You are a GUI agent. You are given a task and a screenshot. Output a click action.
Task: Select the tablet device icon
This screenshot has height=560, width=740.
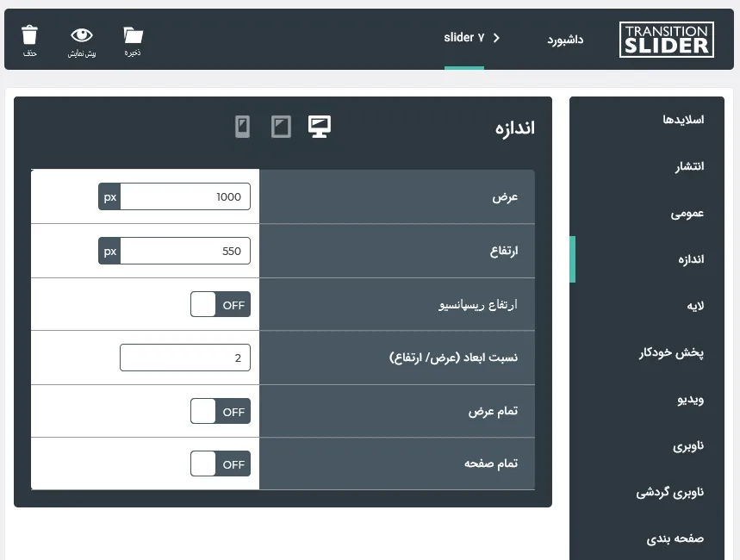(282, 127)
